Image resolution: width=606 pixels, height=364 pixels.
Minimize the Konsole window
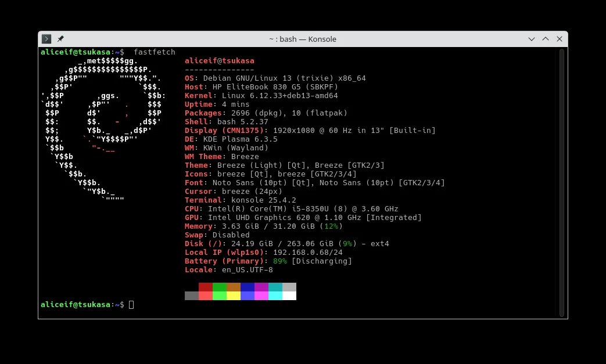tap(532, 39)
